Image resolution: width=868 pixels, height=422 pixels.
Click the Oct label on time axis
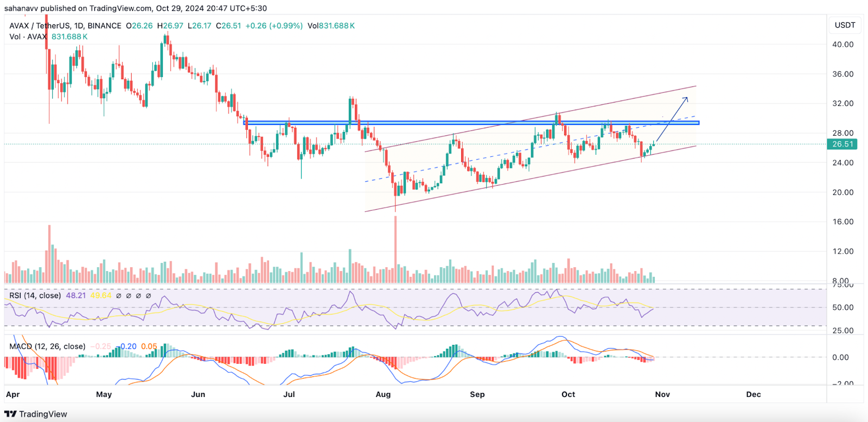(568, 394)
